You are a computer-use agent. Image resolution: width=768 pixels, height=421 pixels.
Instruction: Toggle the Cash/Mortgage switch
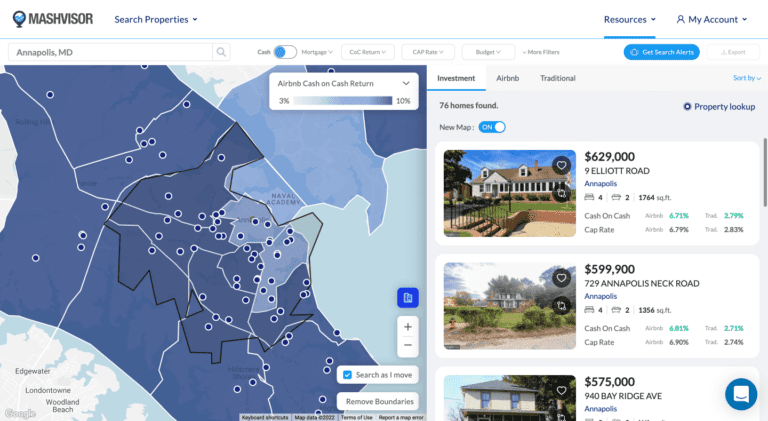(x=285, y=52)
